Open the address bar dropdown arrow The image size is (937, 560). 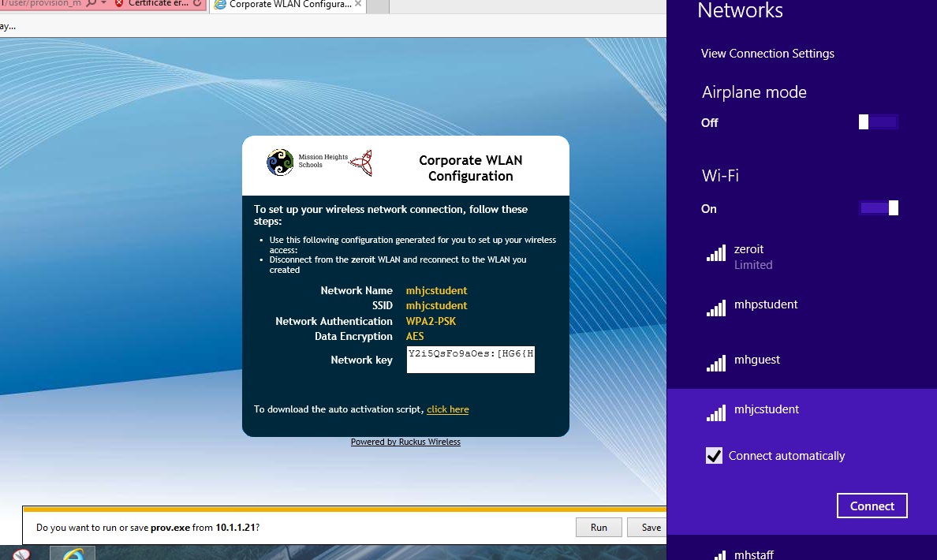103,4
